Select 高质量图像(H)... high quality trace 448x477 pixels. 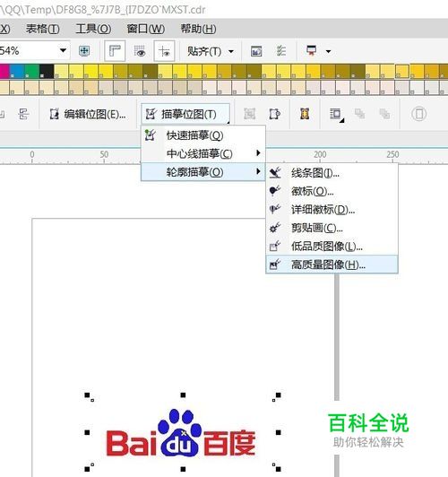(332, 265)
